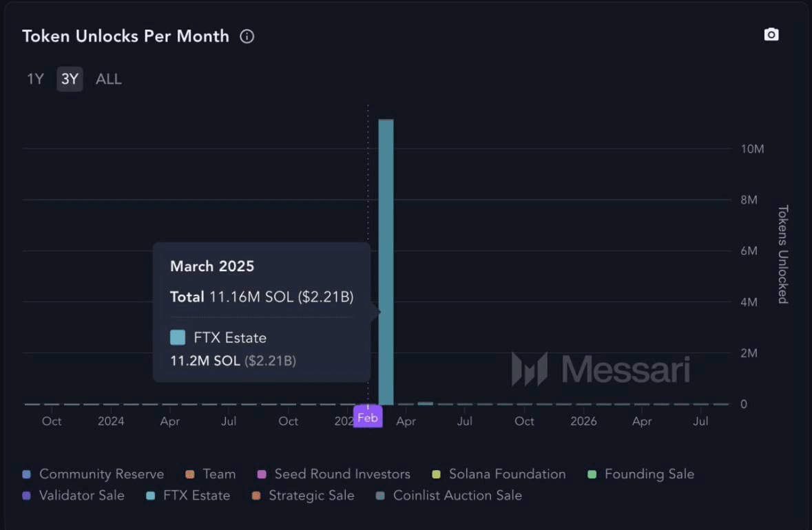Open the info tooltip beside chart title

[247, 37]
